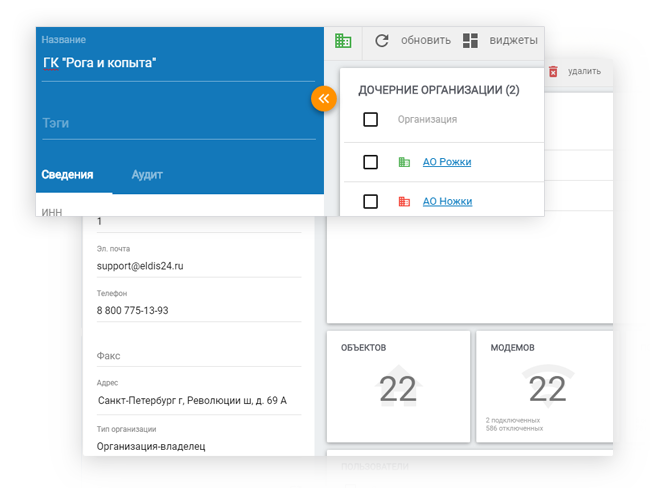
Task: Click the 'удалить' delete button
Action: coord(584,71)
